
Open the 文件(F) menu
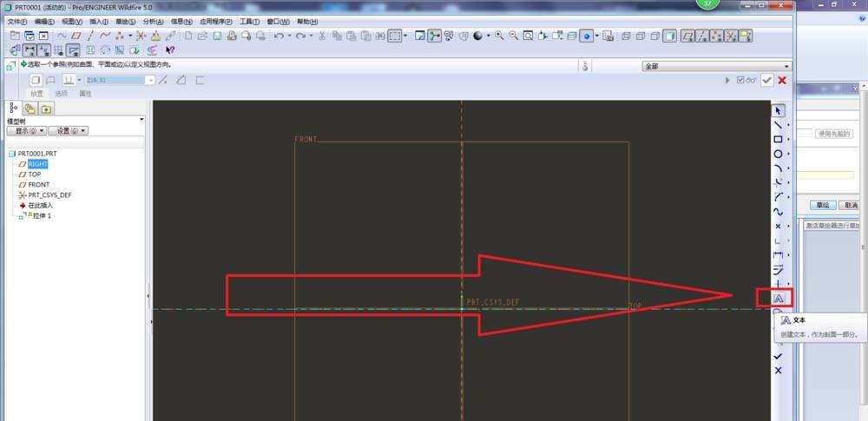[x=17, y=21]
